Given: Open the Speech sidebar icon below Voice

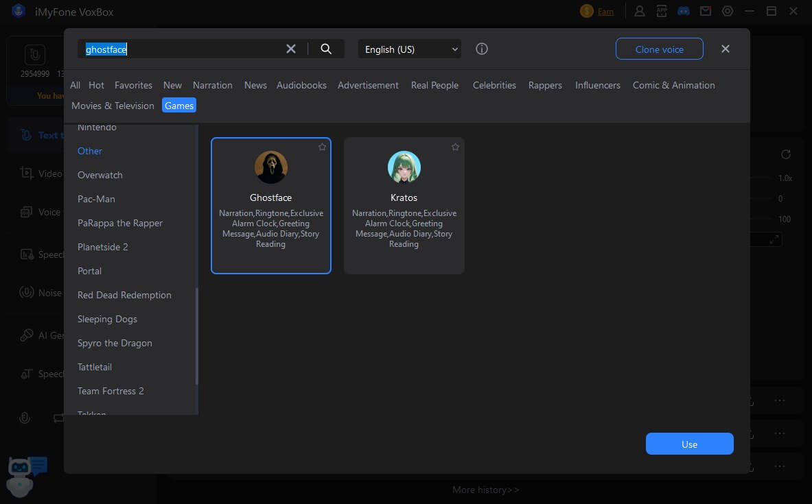Looking at the screenshot, I should coord(26,254).
